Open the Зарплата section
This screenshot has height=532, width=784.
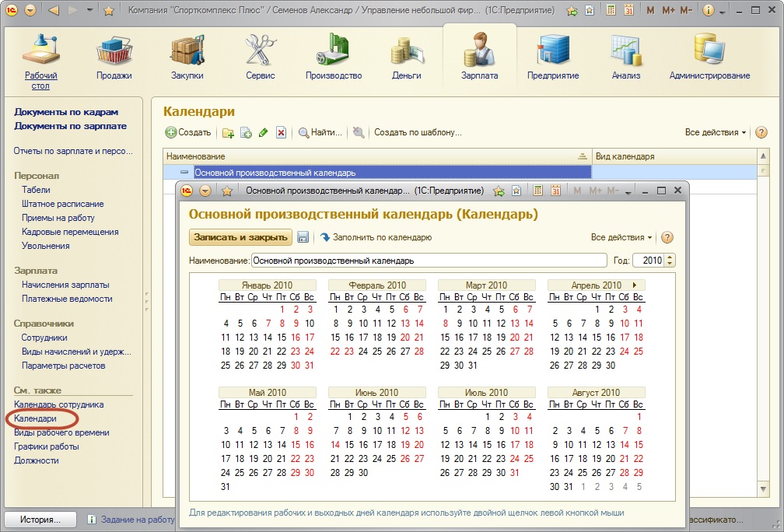tap(479, 56)
